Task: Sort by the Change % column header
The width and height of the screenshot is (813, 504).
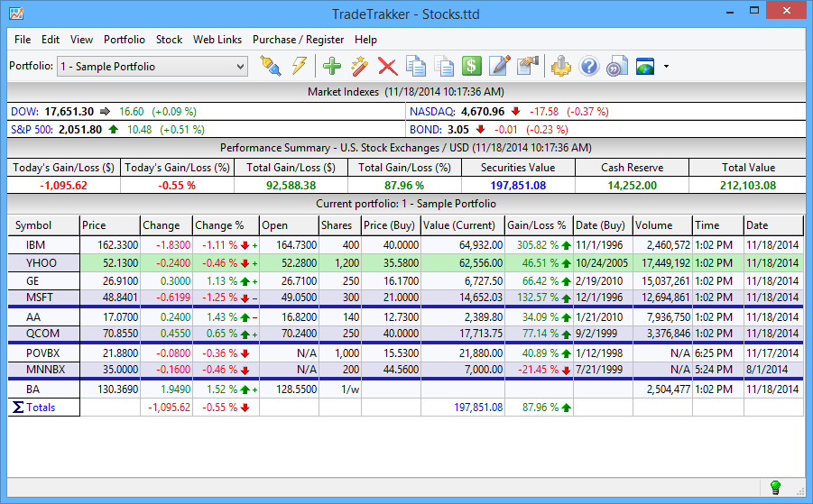Action: pos(226,225)
